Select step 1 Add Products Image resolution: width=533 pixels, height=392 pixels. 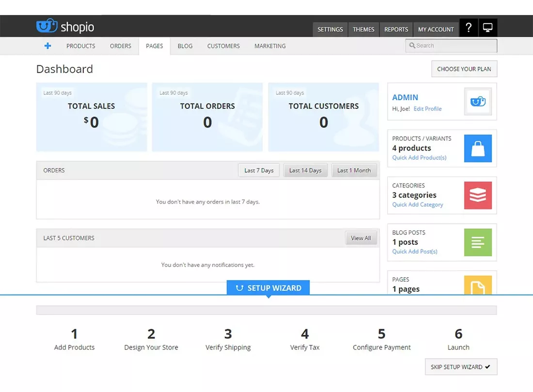74,339
